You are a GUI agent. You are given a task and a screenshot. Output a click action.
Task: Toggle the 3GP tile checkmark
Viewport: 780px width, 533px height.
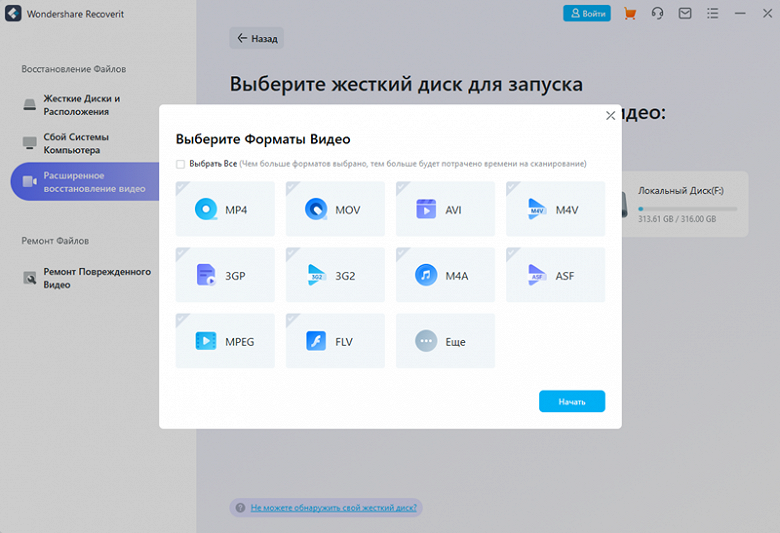click(182, 254)
